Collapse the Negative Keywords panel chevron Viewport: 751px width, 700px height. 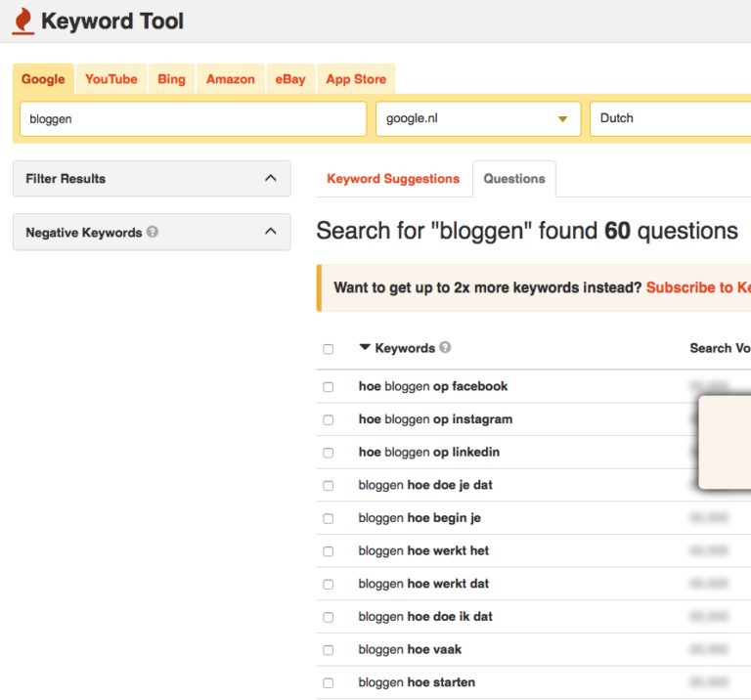[x=271, y=232]
